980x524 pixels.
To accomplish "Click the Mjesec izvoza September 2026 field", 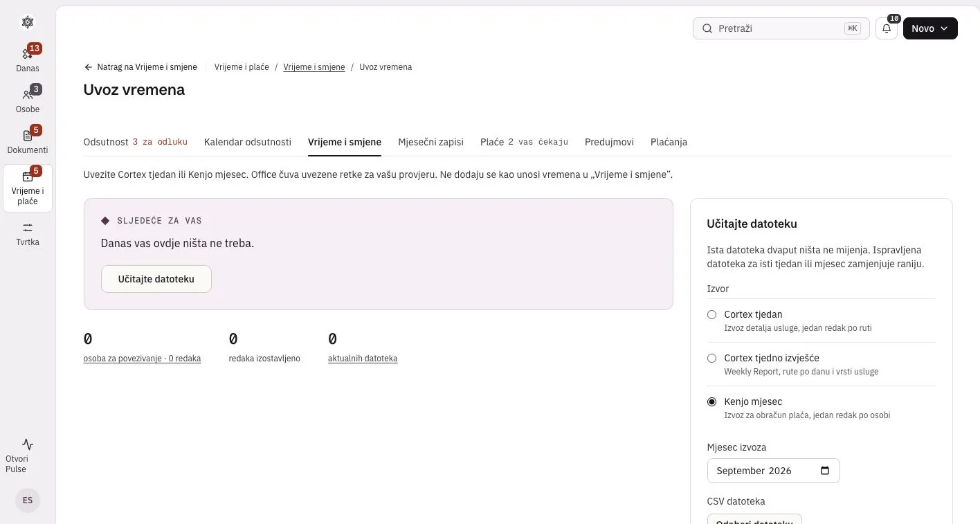I will pos(774,471).
